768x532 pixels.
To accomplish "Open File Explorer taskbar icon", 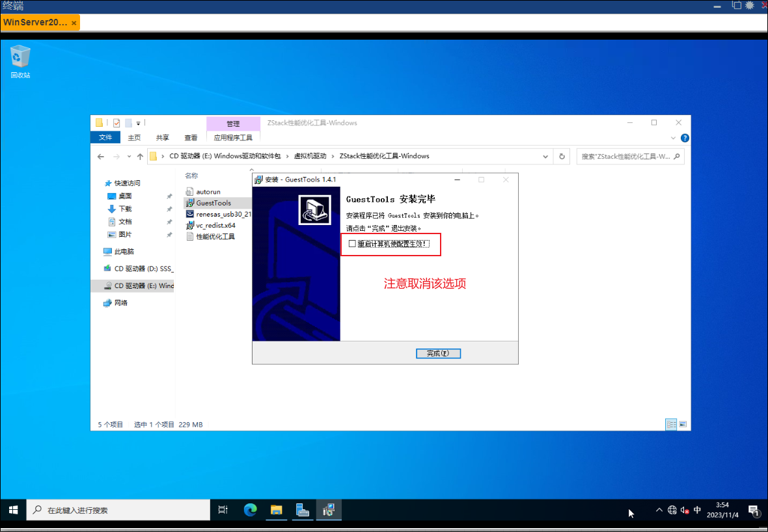I will coord(276,510).
